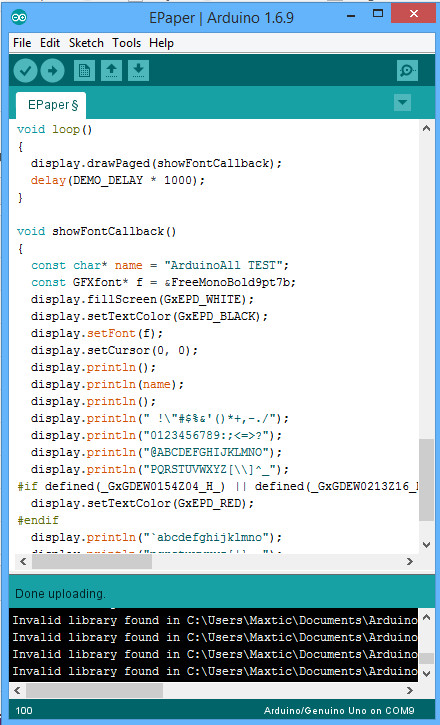This screenshot has width=440, height=725.
Task: Open the Serial Monitor magnifier icon
Action: pyautogui.click(x=407, y=71)
